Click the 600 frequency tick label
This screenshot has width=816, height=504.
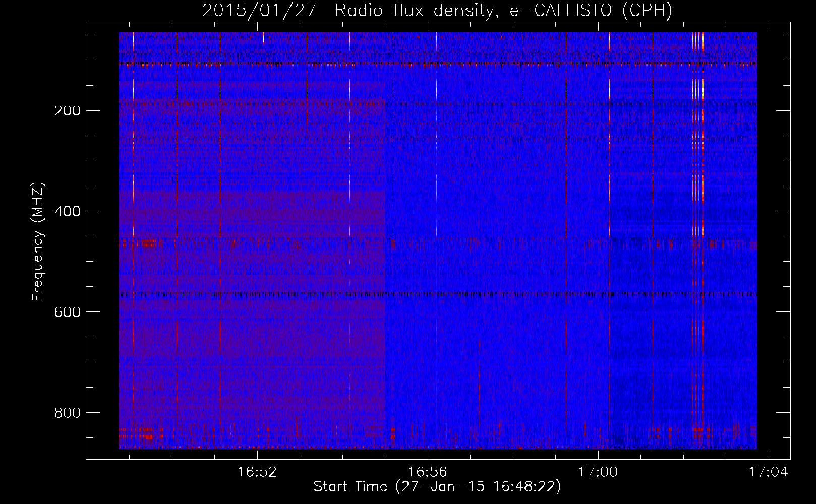(x=68, y=312)
